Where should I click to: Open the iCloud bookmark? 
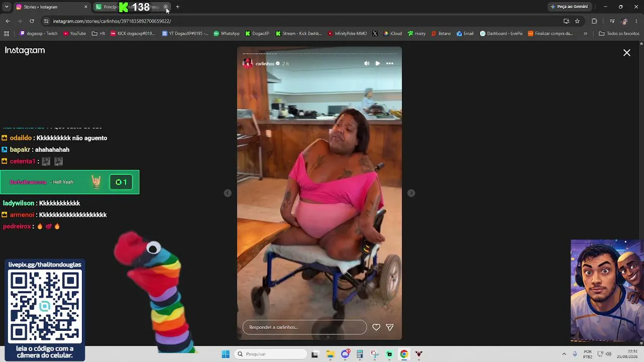[x=392, y=34]
